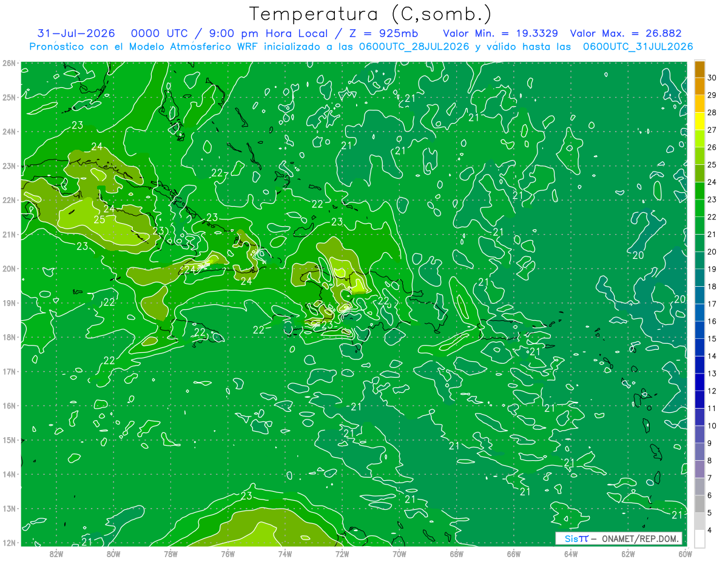Click the "23N" latitude axis label
Viewport: 728px width, 562px height.
tap(10, 166)
